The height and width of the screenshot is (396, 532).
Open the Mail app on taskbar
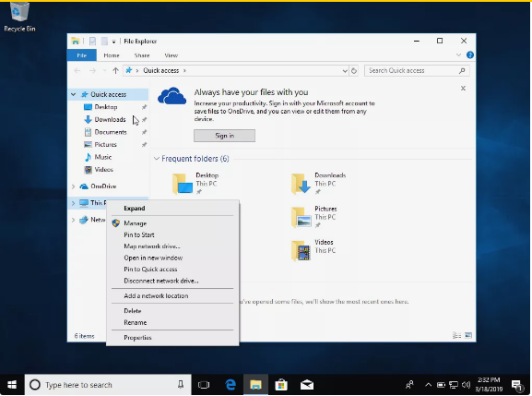click(307, 385)
